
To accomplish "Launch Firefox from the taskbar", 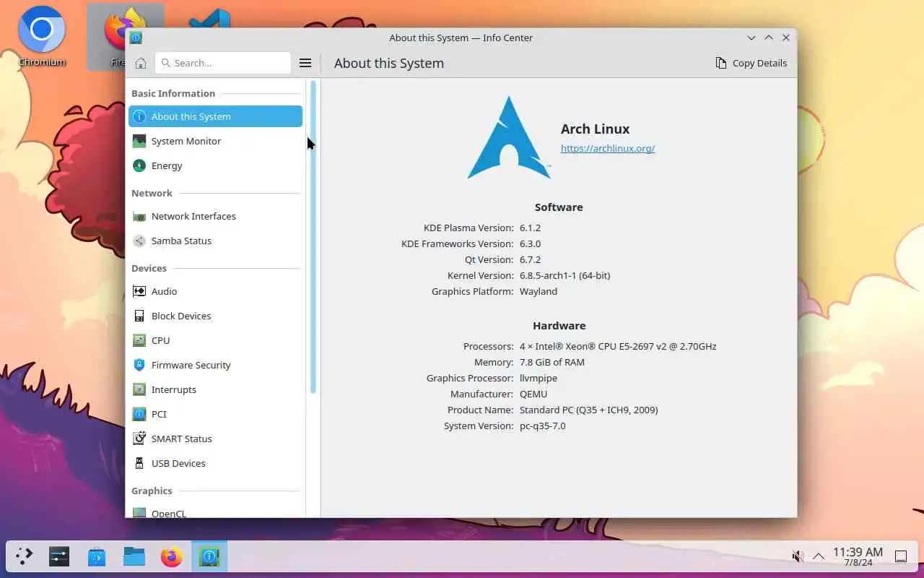I will coord(172,556).
